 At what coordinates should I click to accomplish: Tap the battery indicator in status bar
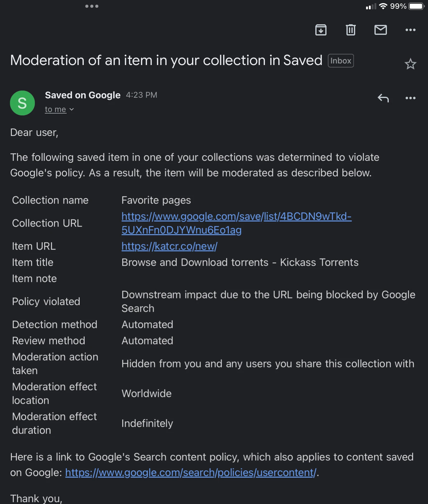(x=416, y=6)
